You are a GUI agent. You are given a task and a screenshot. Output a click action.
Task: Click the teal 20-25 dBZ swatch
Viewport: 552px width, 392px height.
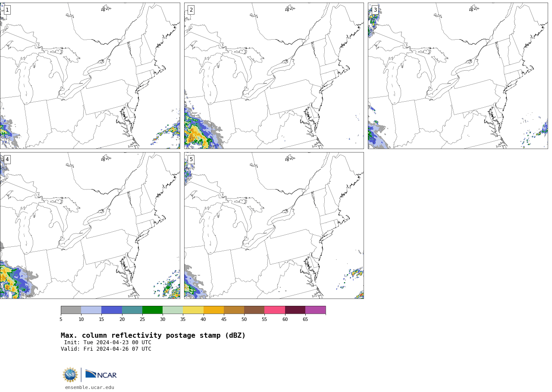tap(132, 310)
